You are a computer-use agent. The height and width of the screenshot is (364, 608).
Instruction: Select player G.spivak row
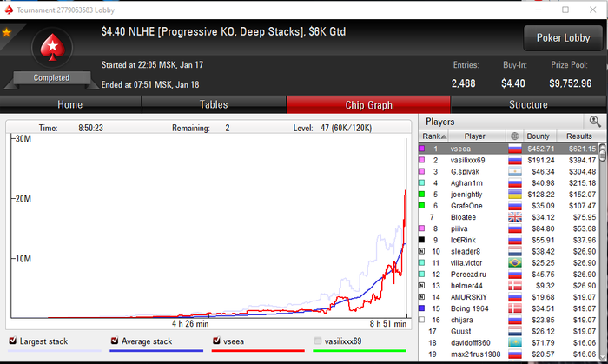(509, 172)
